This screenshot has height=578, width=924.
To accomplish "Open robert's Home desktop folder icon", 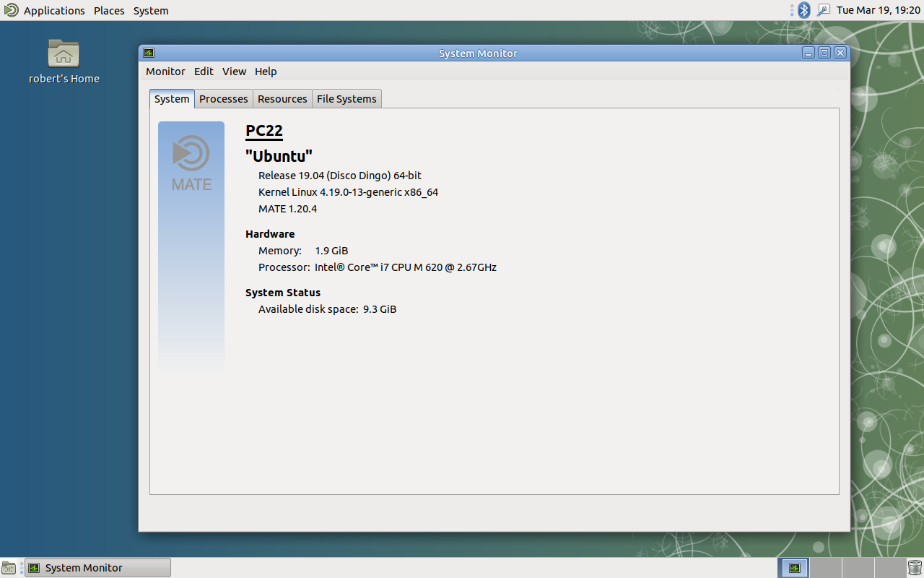I will coord(64,62).
